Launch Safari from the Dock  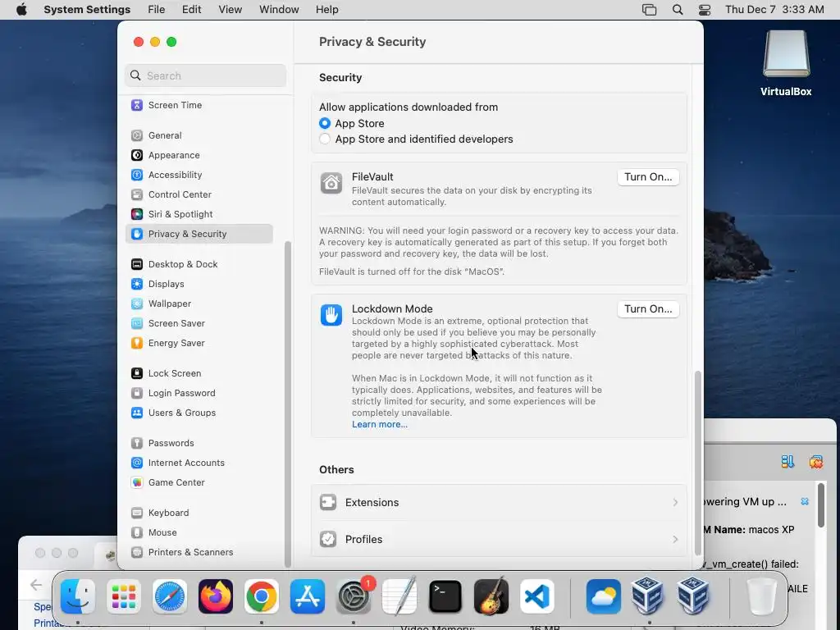pyautogui.click(x=170, y=596)
